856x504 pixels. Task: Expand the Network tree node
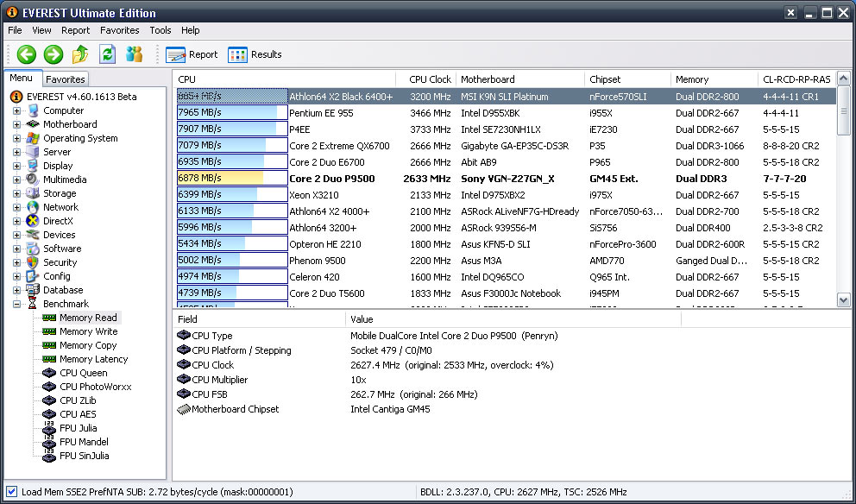(16, 207)
